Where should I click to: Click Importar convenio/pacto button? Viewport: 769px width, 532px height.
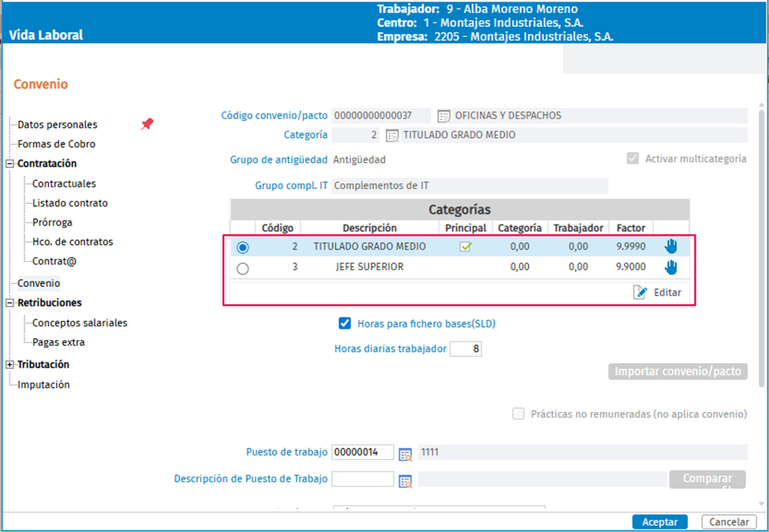(x=678, y=371)
